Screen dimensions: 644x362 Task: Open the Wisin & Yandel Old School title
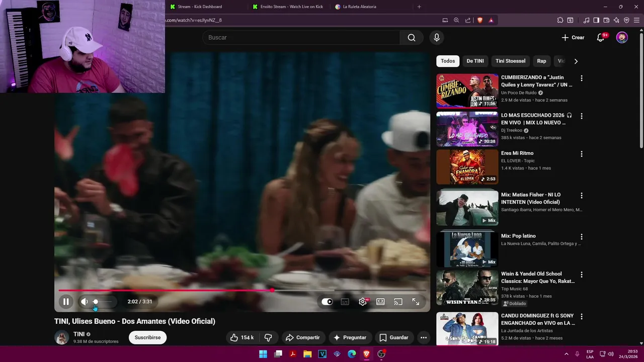(x=538, y=278)
